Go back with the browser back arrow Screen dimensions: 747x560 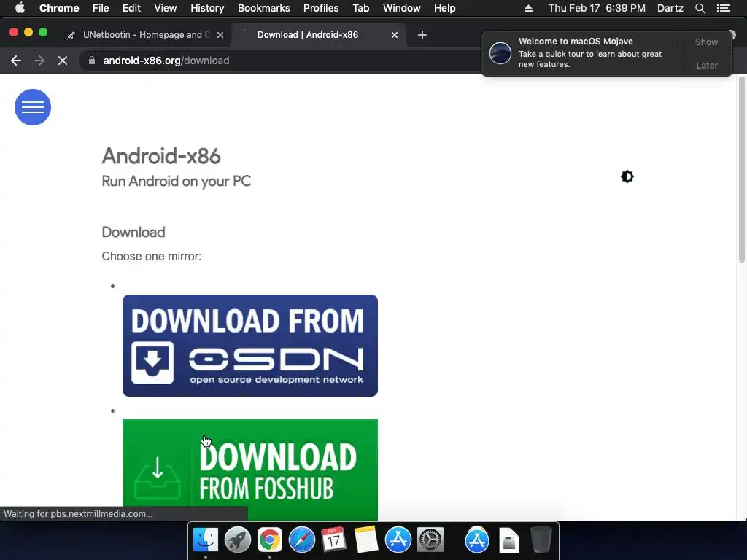pos(16,61)
